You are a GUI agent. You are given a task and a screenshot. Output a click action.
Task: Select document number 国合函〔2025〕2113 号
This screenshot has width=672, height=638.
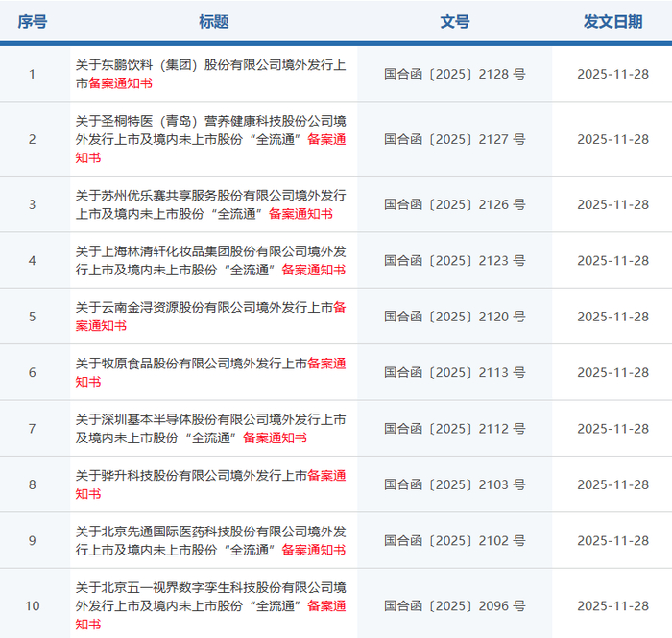[455, 372]
